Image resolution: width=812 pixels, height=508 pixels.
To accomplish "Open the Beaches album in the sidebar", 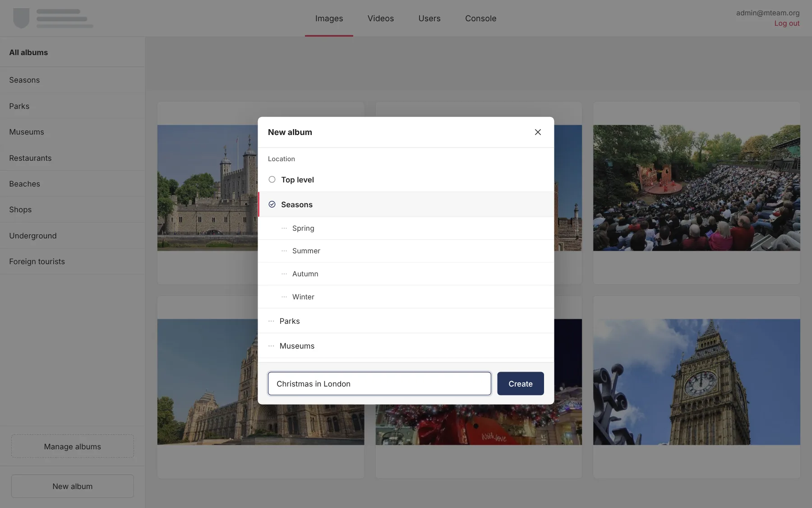I will pyautogui.click(x=72, y=184).
